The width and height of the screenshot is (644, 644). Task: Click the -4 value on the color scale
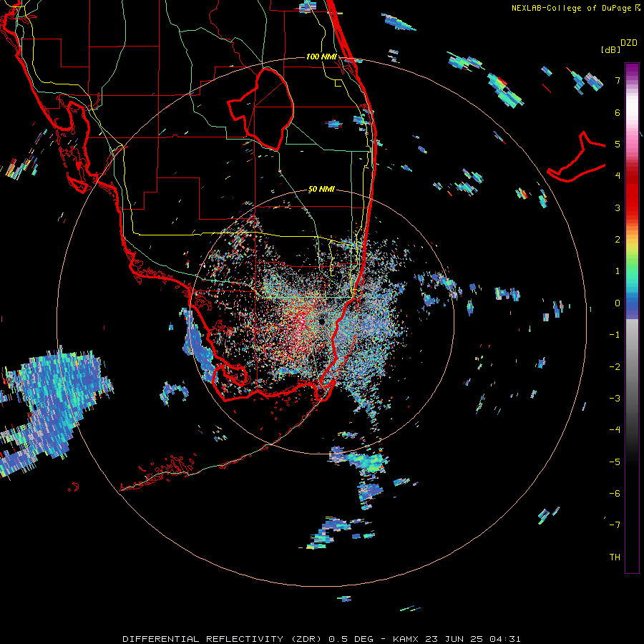click(x=615, y=430)
